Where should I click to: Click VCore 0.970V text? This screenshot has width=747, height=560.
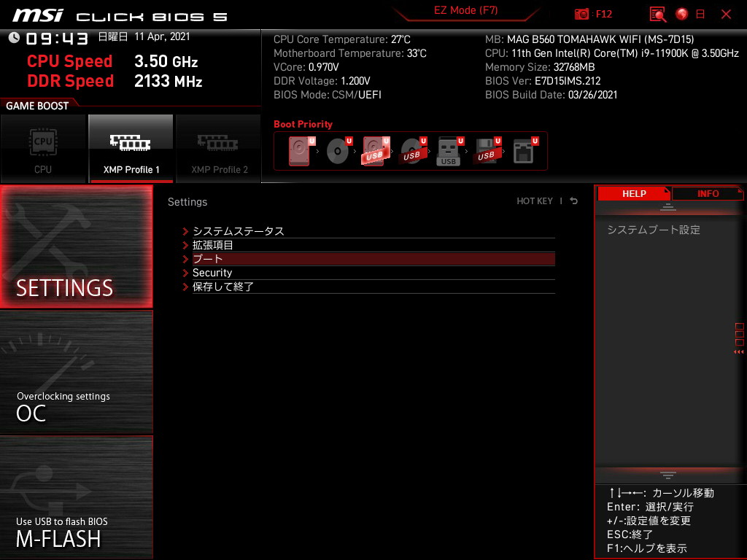(306, 67)
